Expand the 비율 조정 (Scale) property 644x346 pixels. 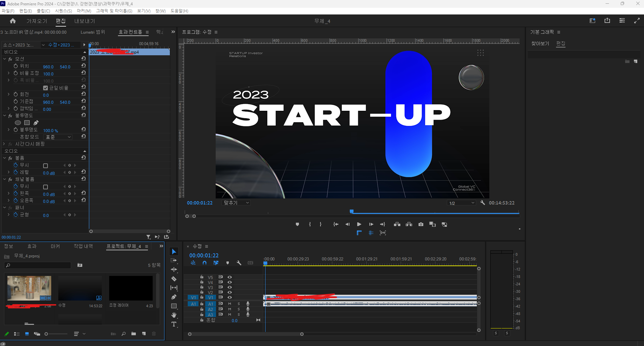click(9, 73)
